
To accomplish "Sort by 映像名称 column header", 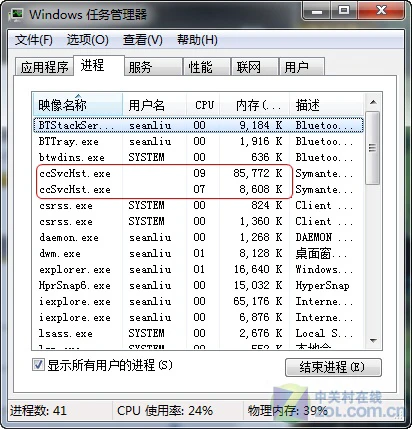I will pyautogui.click(x=78, y=105).
